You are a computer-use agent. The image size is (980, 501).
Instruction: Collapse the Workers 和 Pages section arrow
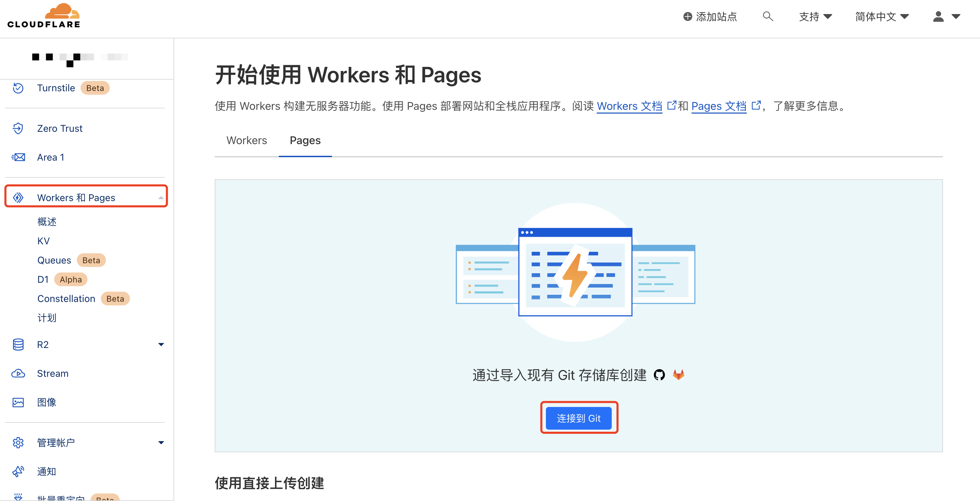point(161,198)
